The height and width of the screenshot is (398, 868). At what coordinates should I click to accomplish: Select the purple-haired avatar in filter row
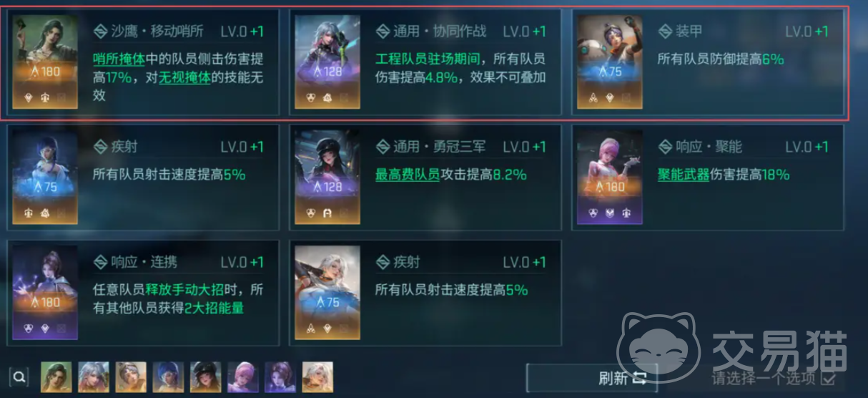[280, 377]
